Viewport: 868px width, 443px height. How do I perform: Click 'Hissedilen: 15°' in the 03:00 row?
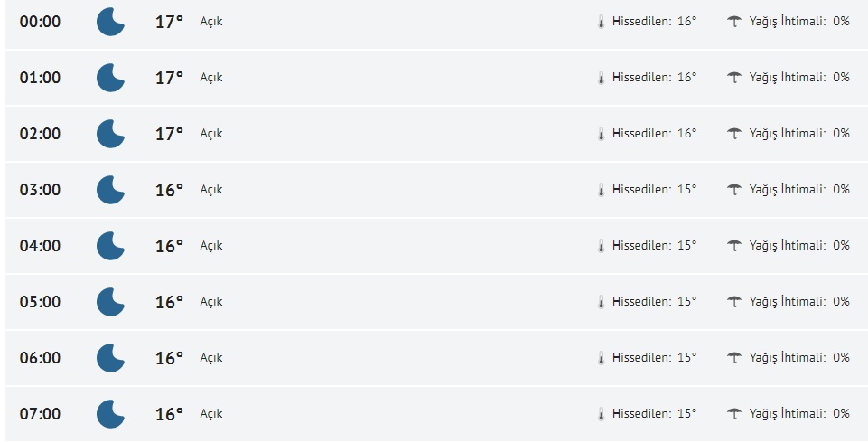(654, 190)
